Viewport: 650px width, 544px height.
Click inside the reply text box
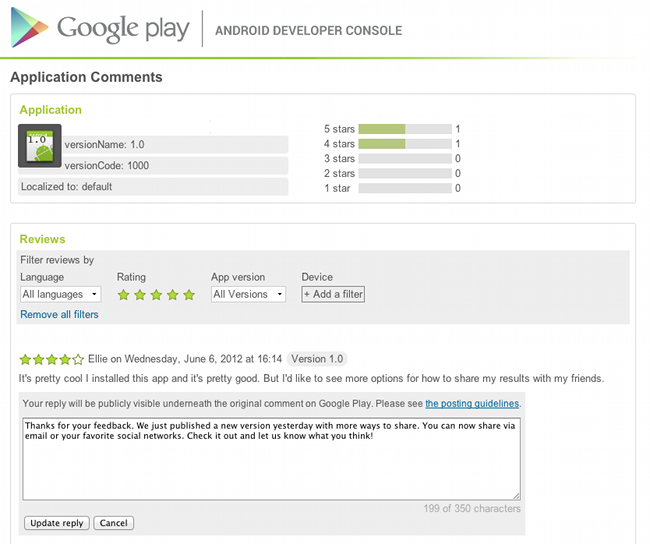coord(271,458)
